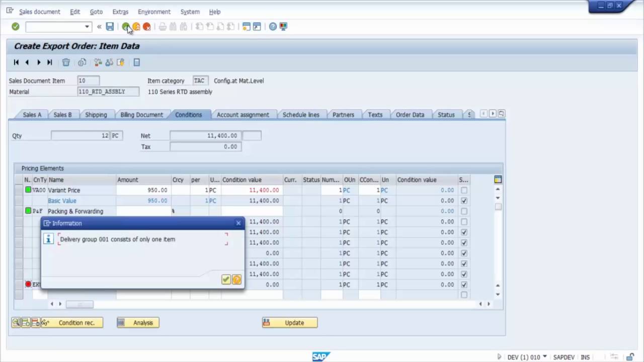Confirm the Information dialog with the green check
The height and width of the screenshot is (362, 644).
click(x=226, y=280)
